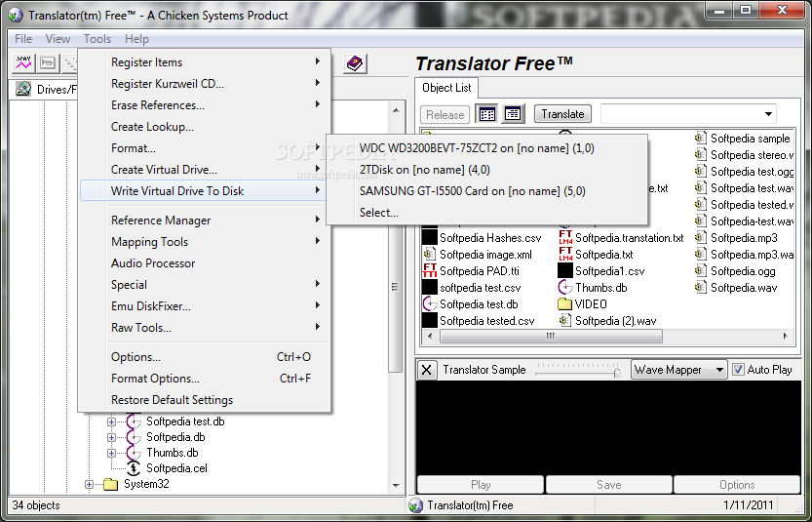812x522 pixels.
Task: Click the Thumbs.db icon in Object List
Action: pyautogui.click(x=565, y=287)
